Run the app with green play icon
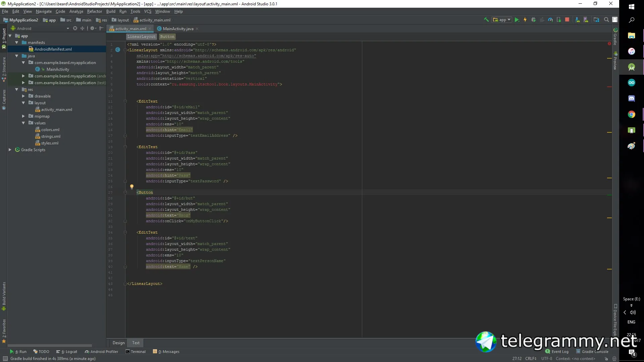Viewport: 644px width, 362px height. pos(517,20)
